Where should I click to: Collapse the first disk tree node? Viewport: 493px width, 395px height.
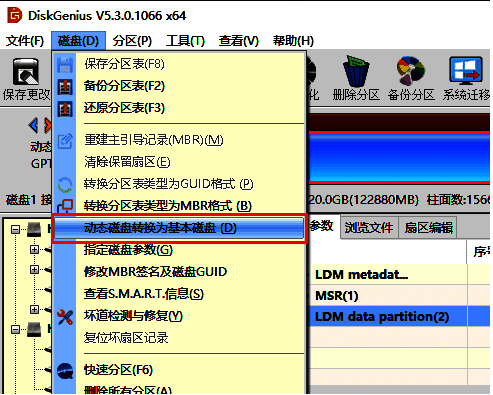pos(15,230)
